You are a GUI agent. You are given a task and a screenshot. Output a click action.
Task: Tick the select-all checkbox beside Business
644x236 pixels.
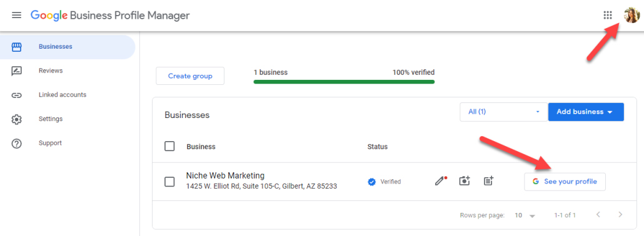169,146
